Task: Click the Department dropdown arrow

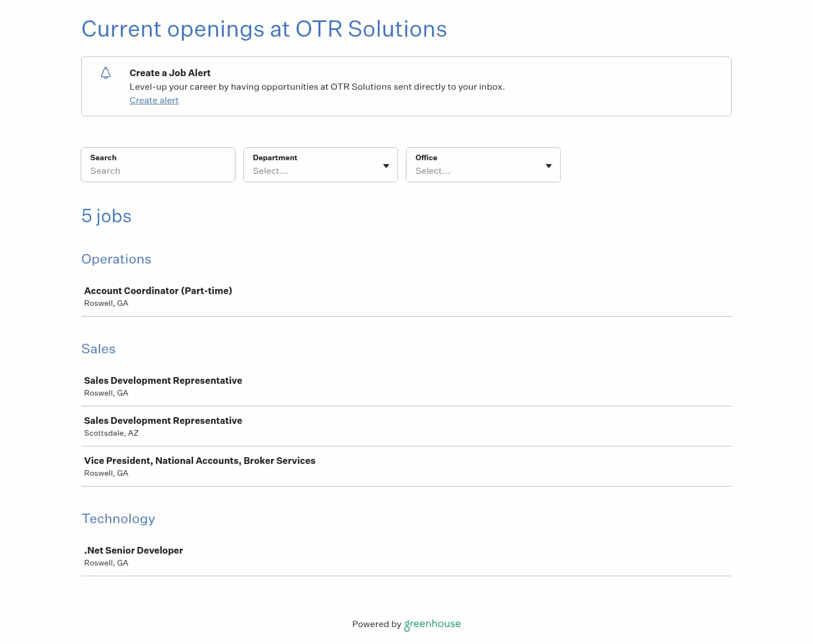Action: (386, 166)
